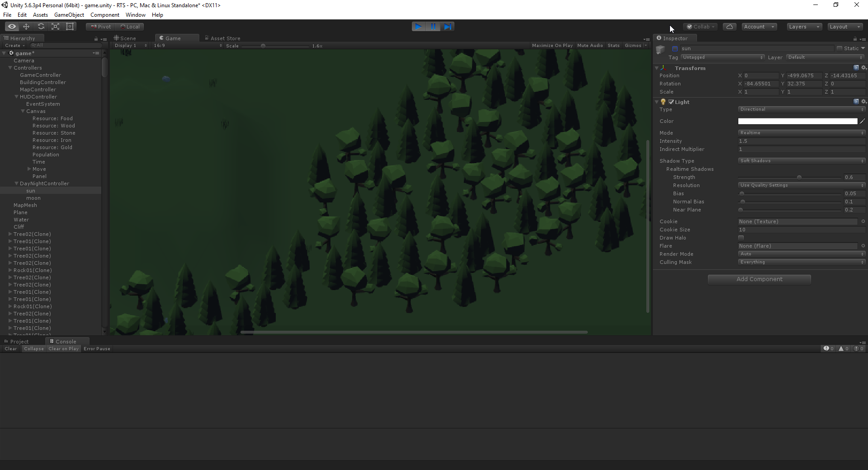Click the Add Component button
868x470 pixels.
pyautogui.click(x=759, y=279)
